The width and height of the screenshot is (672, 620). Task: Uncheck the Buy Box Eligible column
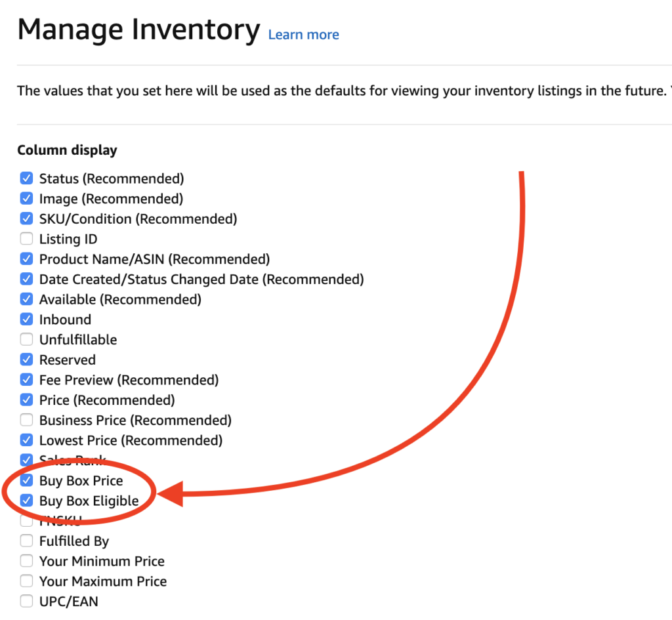coord(26,500)
